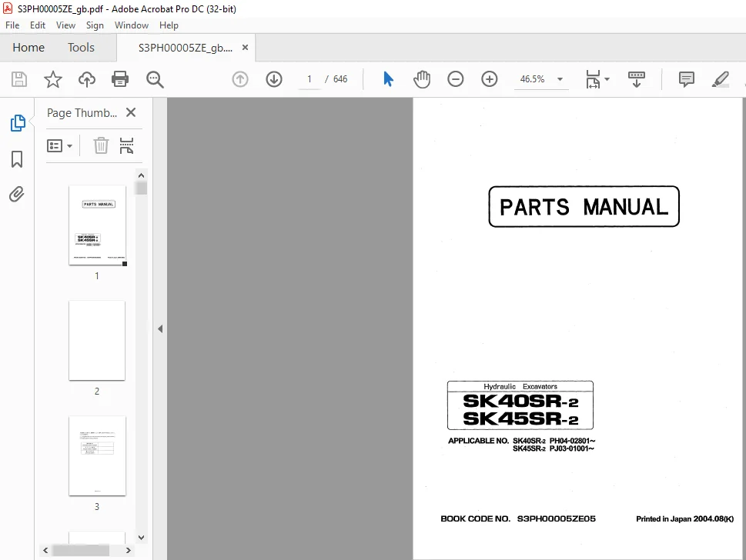The image size is (746, 560).
Task: Select the highlighter pen tool
Action: [x=721, y=79]
